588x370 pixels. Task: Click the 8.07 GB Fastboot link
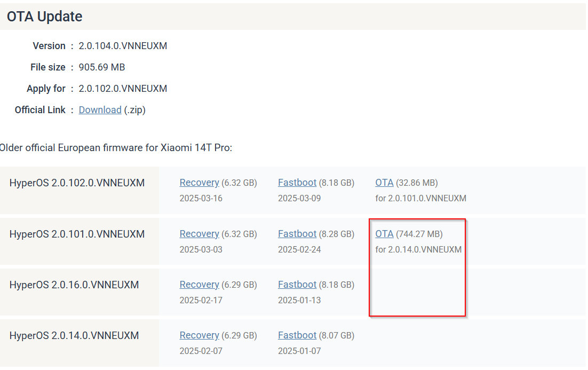(x=297, y=335)
